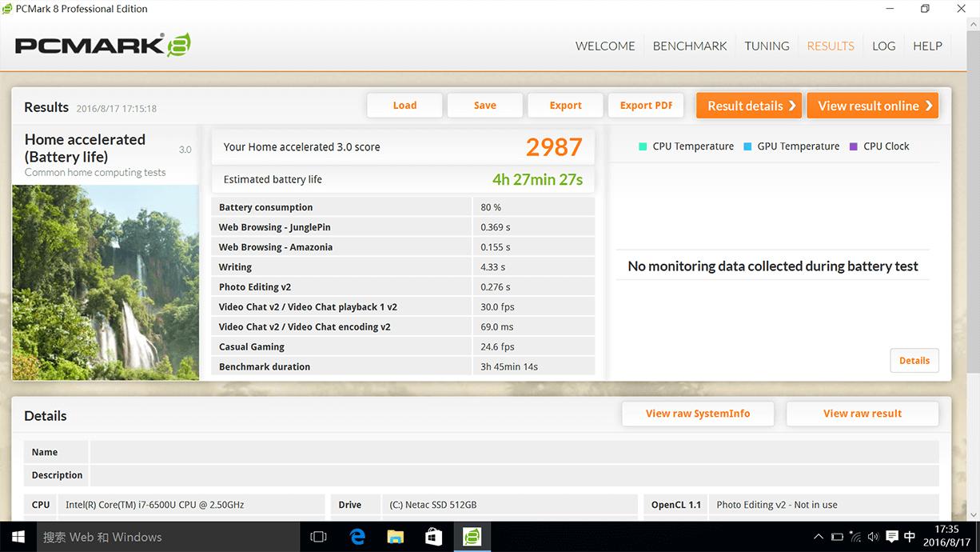Open View result online button
The height and width of the screenshot is (552, 980).
(x=872, y=106)
